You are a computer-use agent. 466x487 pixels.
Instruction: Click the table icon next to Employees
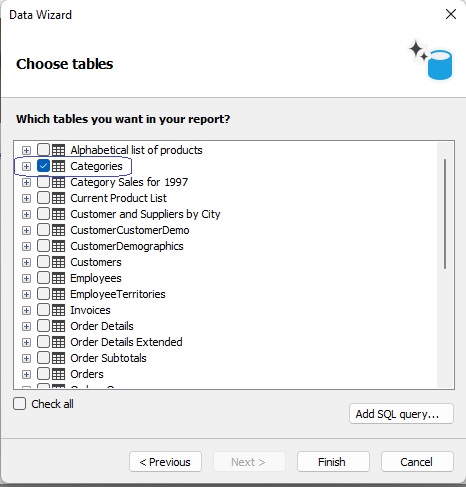(x=59, y=278)
